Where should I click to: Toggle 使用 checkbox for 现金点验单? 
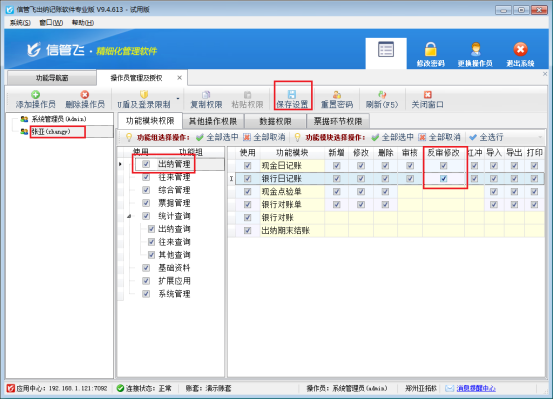(x=248, y=192)
